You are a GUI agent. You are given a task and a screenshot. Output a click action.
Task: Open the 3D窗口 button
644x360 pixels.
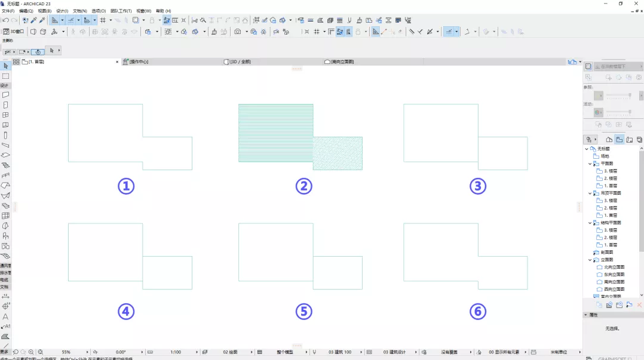pos(14,32)
